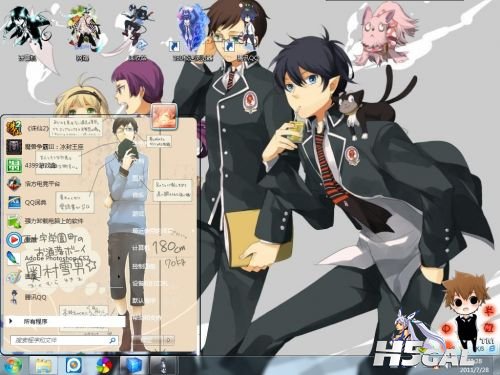This screenshot has width=500, height=375.
Task: Click the taskbar date 2011/7/28
Action: tap(473, 370)
